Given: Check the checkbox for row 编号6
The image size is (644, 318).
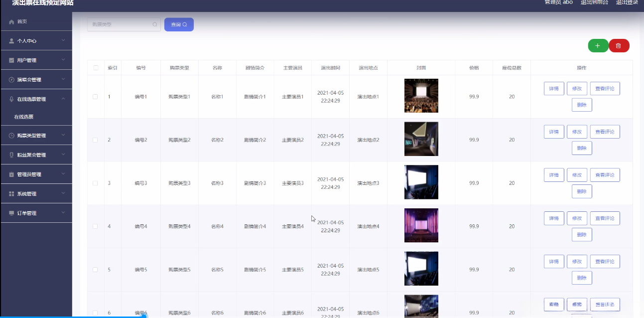Looking at the screenshot, I should pos(95,313).
